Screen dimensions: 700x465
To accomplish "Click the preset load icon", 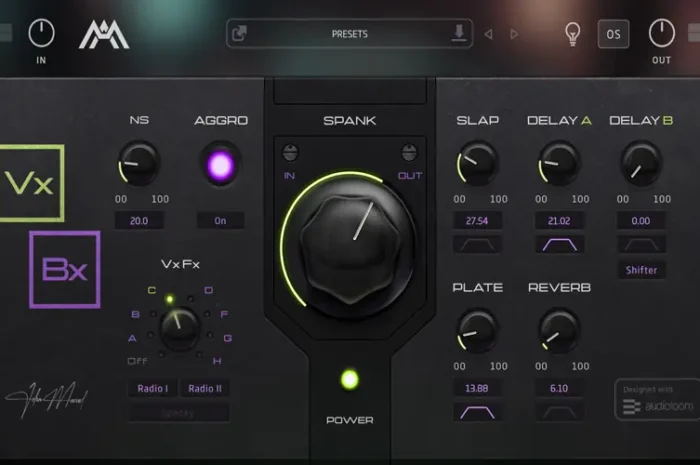I will point(240,33).
